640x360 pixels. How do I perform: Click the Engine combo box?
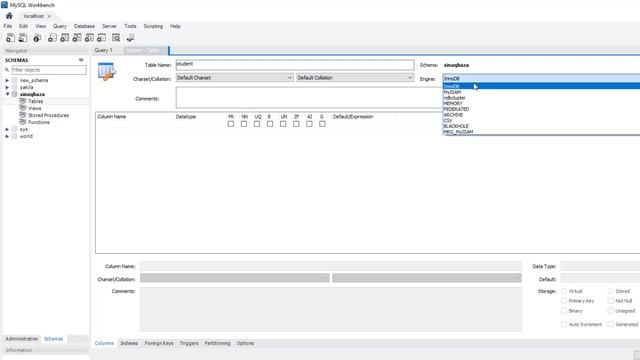pyautogui.click(x=541, y=78)
